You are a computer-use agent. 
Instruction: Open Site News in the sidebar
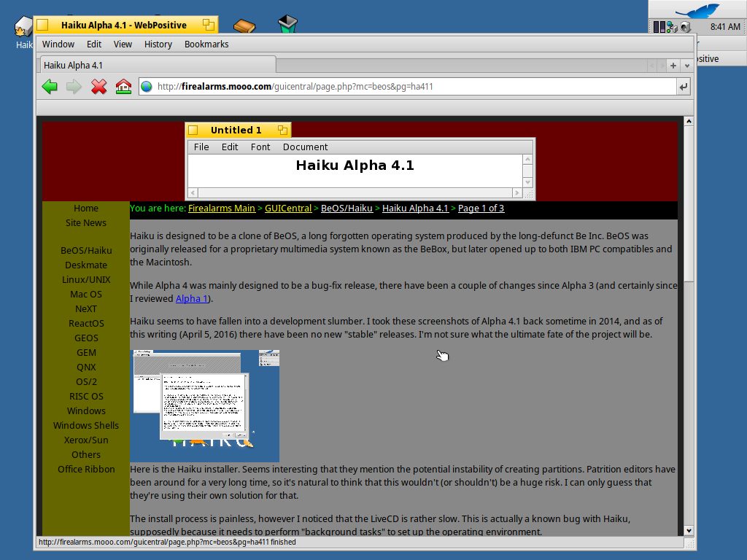click(86, 223)
